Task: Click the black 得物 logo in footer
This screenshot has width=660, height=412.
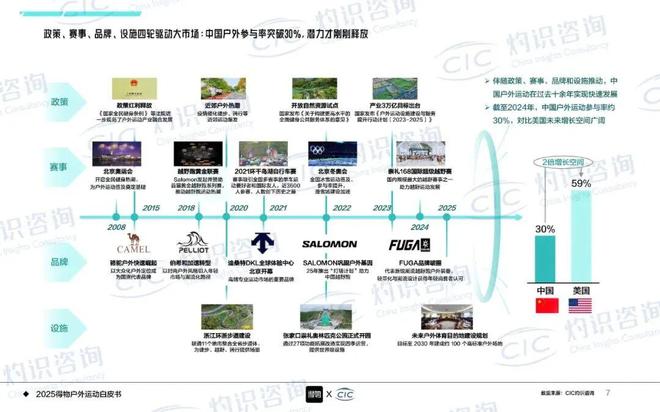Action: [314, 394]
